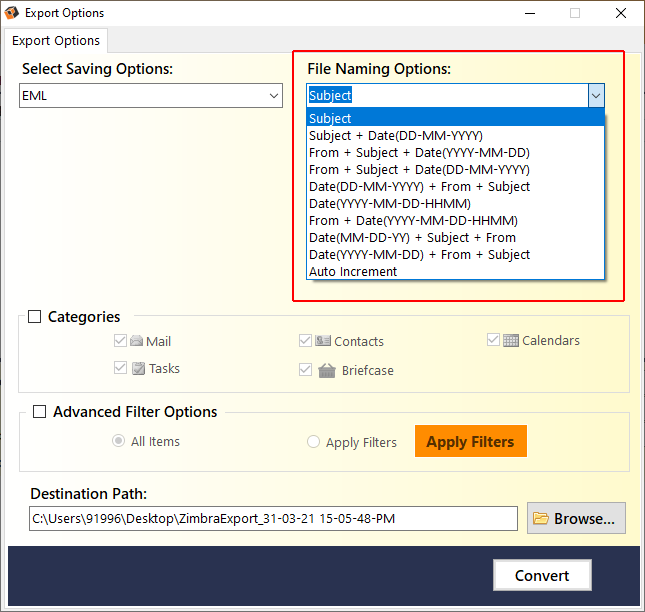Choose Auto Increment naming option

(x=455, y=271)
